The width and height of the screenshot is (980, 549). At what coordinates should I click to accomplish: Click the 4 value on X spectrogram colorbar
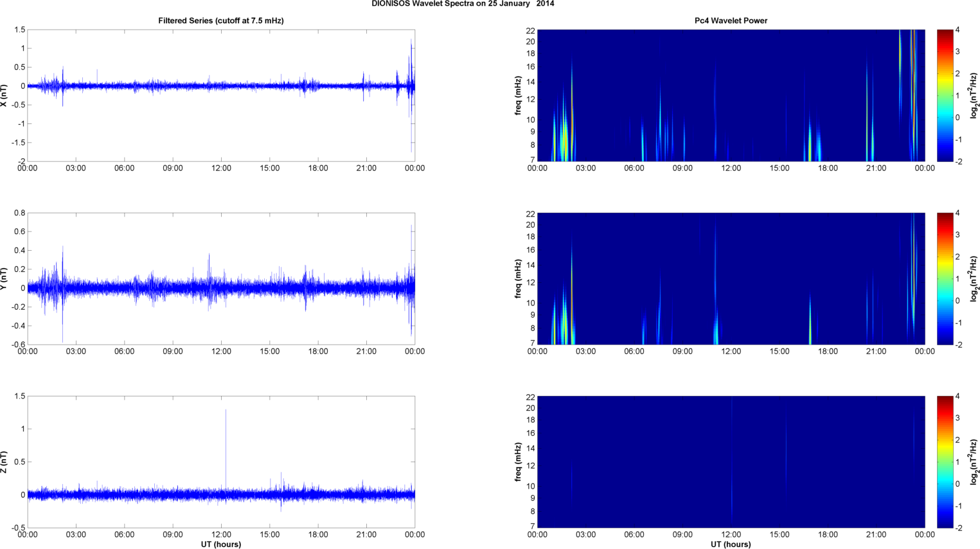(958, 30)
